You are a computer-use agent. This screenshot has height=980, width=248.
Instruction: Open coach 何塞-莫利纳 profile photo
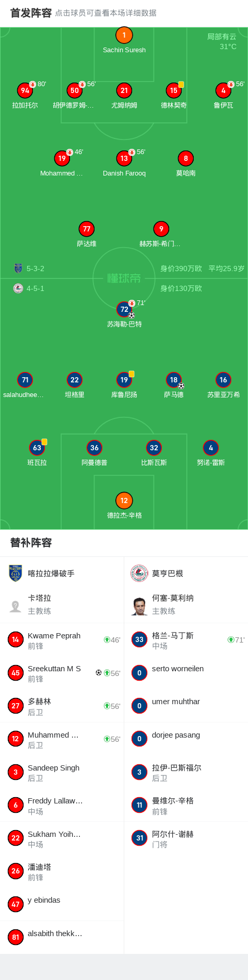coord(139,606)
